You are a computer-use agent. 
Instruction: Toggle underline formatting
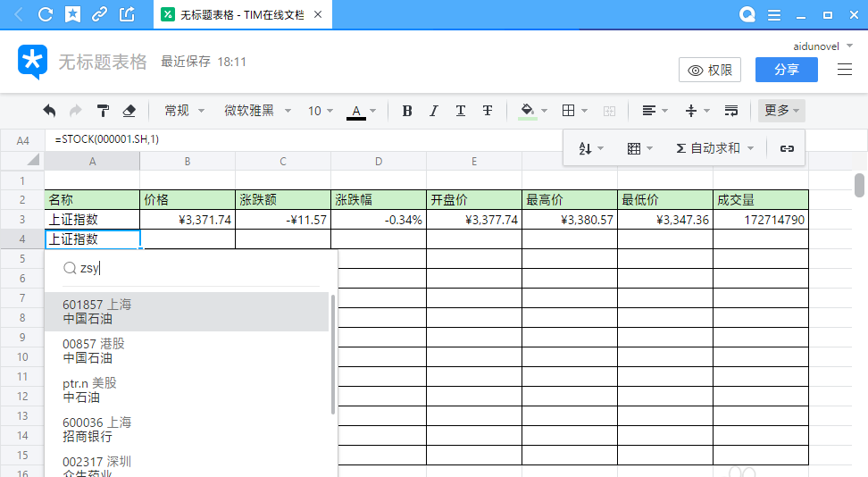[x=460, y=111]
